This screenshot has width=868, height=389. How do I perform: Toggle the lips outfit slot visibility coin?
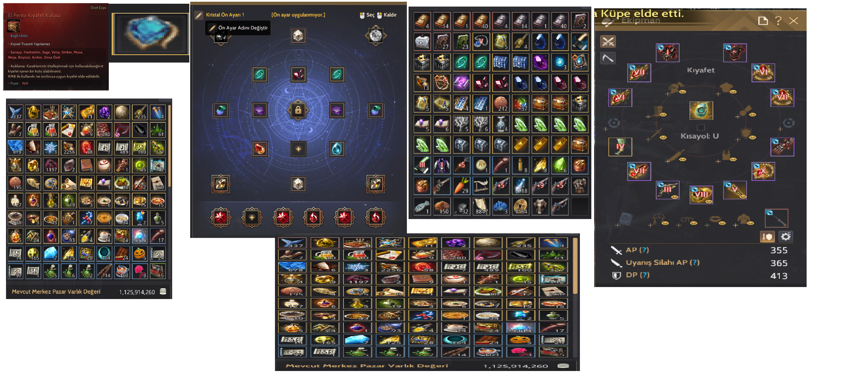(x=722, y=223)
